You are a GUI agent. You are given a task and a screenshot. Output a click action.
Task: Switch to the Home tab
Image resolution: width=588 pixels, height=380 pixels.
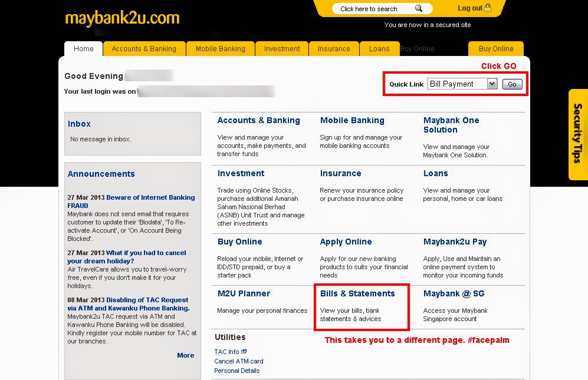coord(84,49)
